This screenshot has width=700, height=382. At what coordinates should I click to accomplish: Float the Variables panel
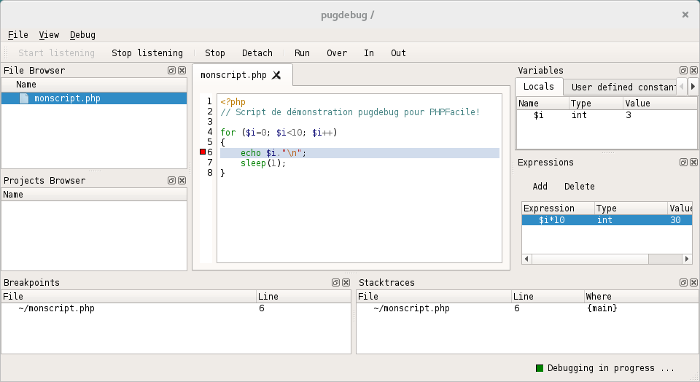(x=683, y=71)
